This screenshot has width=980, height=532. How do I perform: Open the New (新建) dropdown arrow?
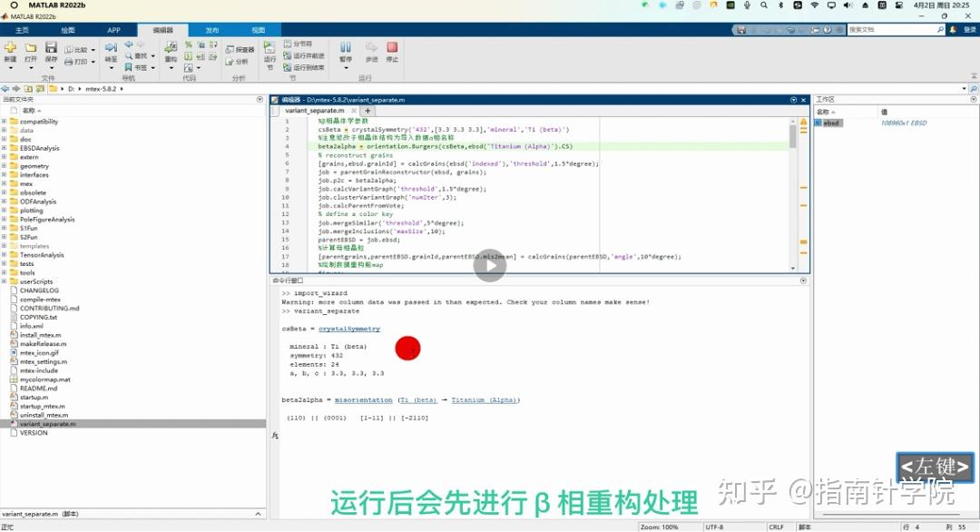click(x=10, y=69)
